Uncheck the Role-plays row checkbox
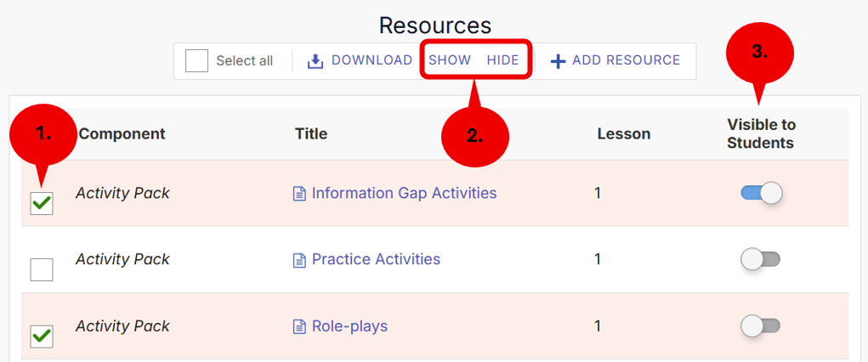The height and width of the screenshot is (362, 868). click(42, 337)
